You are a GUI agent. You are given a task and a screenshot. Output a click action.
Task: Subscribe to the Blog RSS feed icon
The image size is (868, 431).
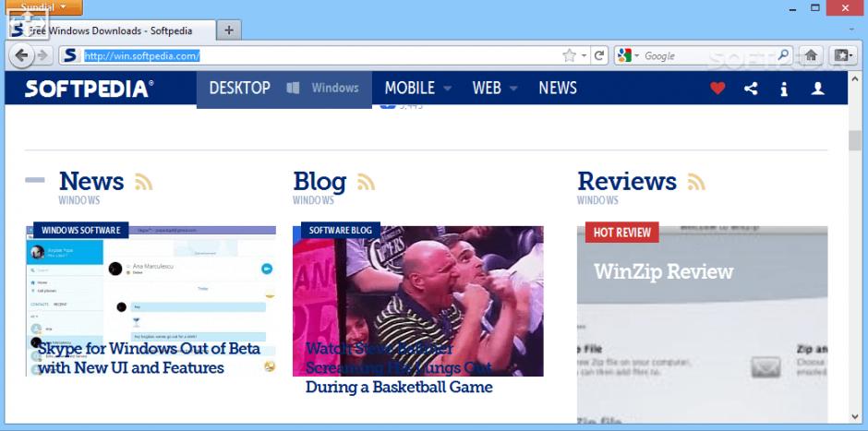(x=366, y=182)
